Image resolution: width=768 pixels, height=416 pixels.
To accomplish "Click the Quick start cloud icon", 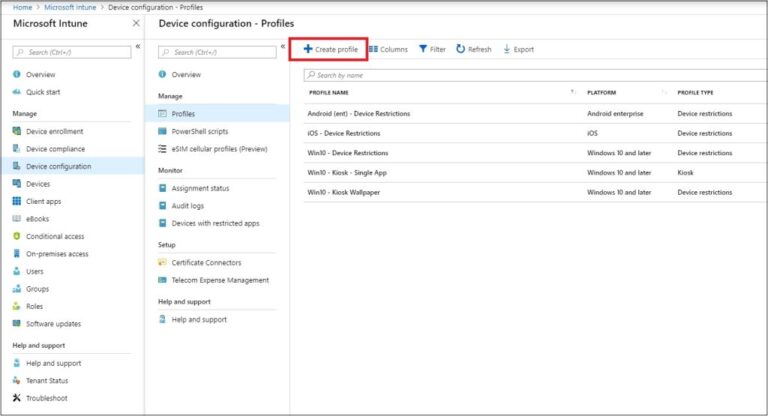I will [17, 92].
